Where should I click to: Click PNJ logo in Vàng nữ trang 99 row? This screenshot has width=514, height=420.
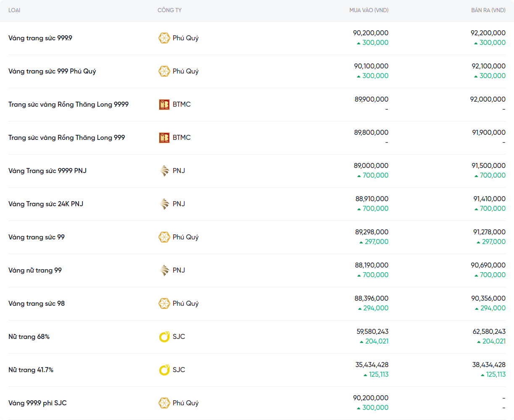pos(164,270)
